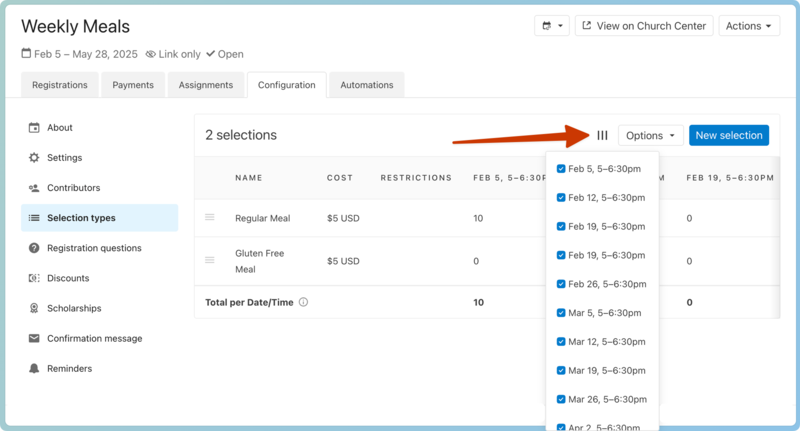The image size is (800, 431).
Task: Open Reminders in the sidebar
Action: (99, 368)
